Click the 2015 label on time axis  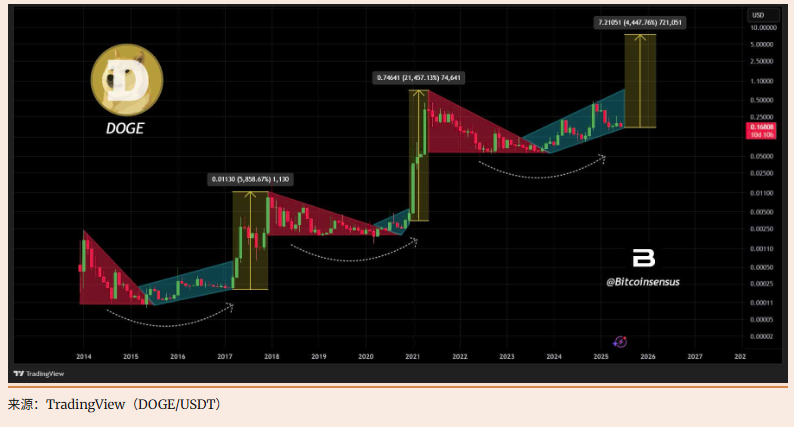pos(131,357)
